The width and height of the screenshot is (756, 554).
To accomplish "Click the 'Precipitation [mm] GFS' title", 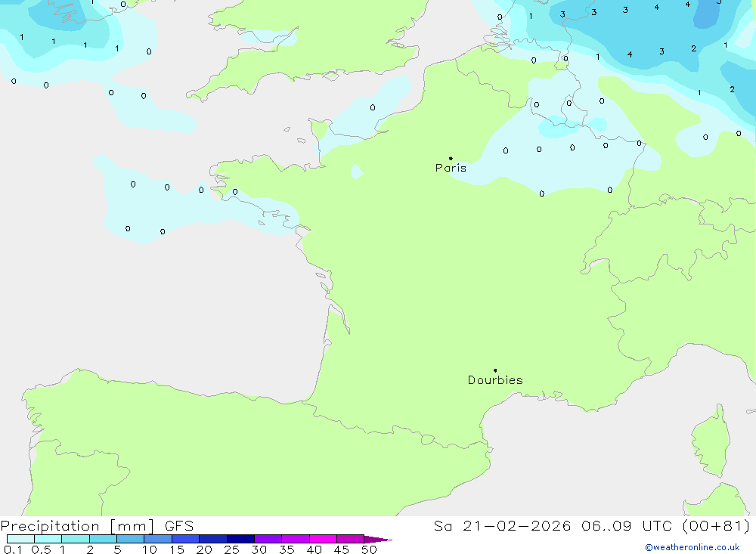I will (x=97, y=526).
